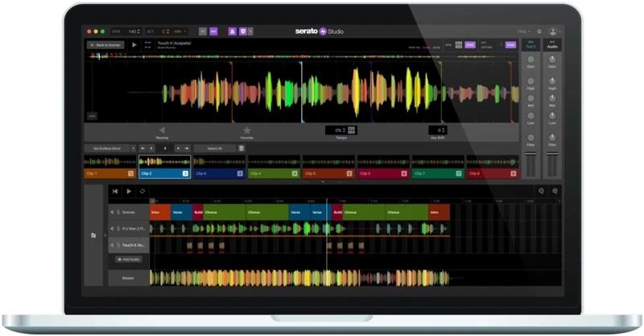Open settings gear icon
The height and width of the screenshot is (336, 644).
pyautogui.click(x=539, y=31)
